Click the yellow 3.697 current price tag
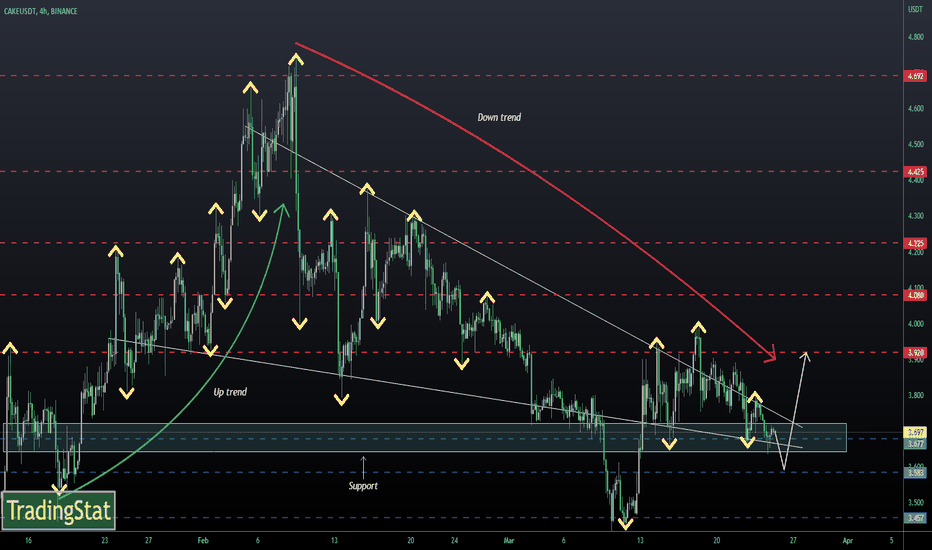This screenshot has width=932, height=550. (915, 432)
